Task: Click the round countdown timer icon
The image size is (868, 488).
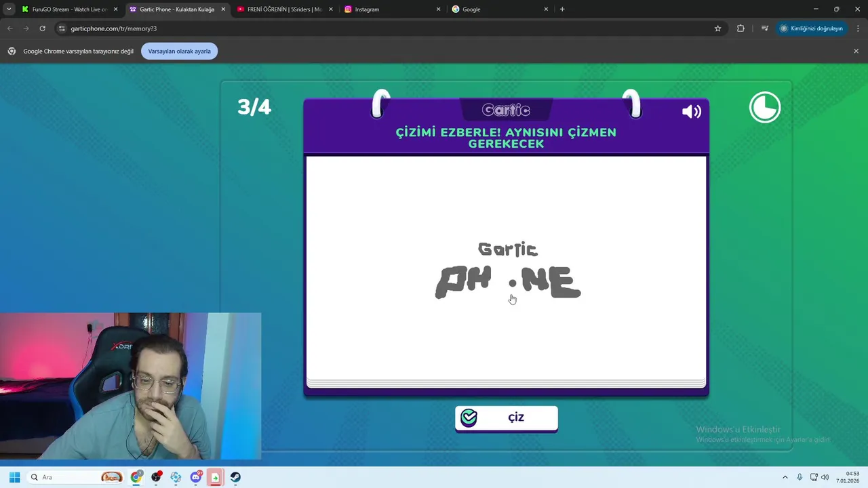Action: point(765,107)
